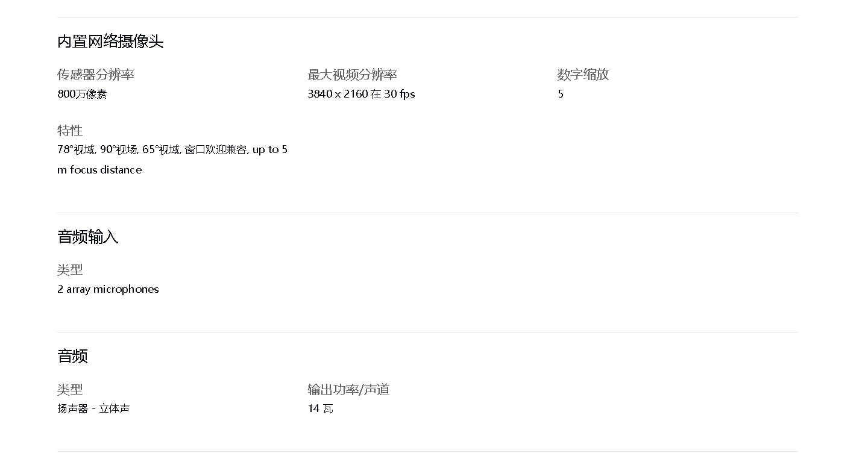868x453 pixels.
Task: Select the 特性 label
Action: [x=70, y=130]
